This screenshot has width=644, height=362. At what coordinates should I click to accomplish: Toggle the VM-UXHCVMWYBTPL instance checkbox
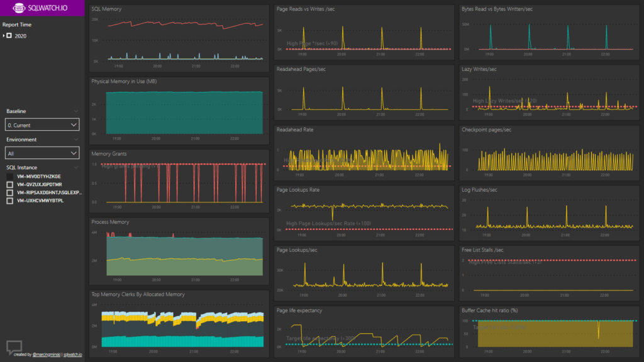tap(10, 200)
